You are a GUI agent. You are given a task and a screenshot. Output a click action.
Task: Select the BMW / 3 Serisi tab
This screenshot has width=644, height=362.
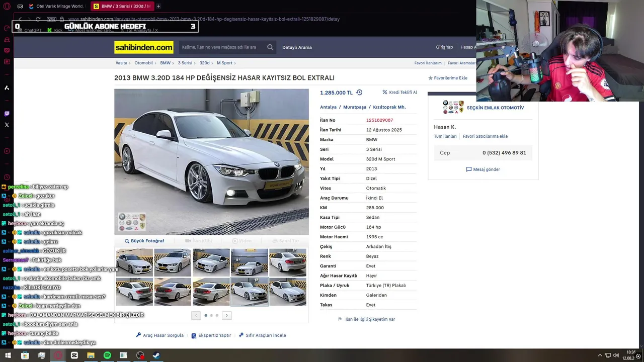tap(121, 7)
